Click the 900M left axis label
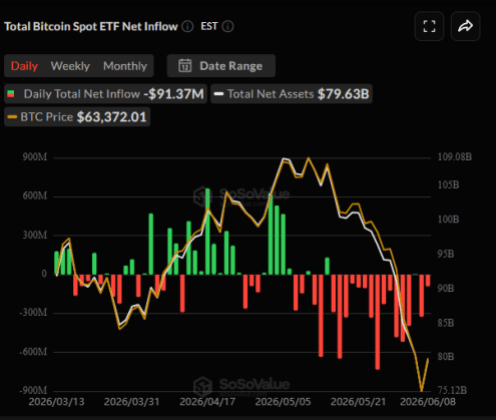Viewport: 496px width, 420px height. (35, 157)
